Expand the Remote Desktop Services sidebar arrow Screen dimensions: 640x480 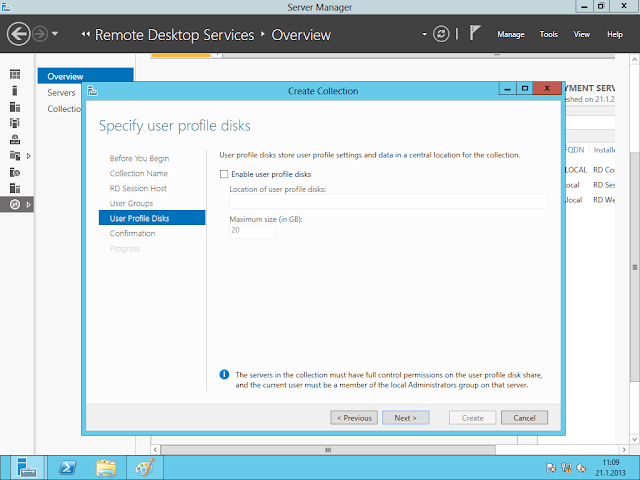coord(29,204)
